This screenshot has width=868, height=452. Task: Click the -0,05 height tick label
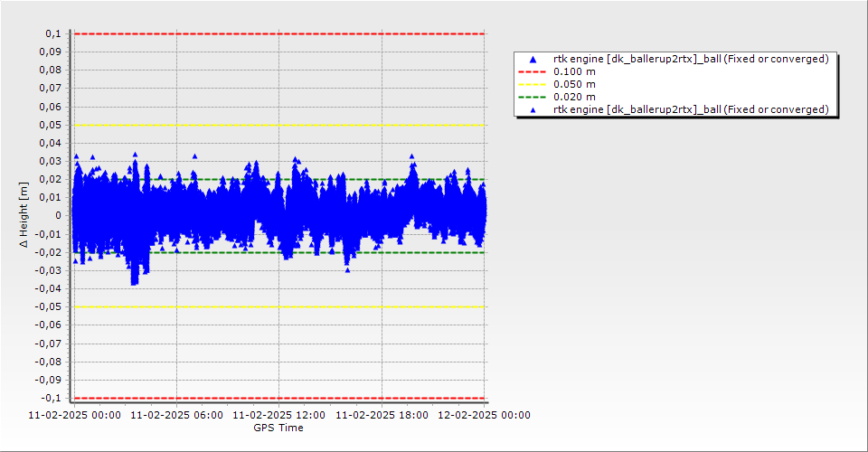click(x=48, y=307)
